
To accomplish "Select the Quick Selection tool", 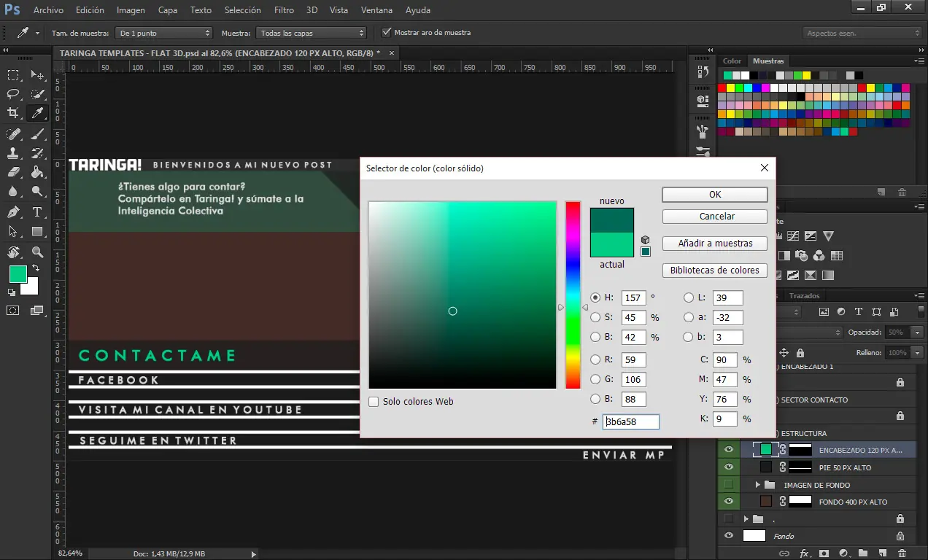I will (x=37, y=94).
